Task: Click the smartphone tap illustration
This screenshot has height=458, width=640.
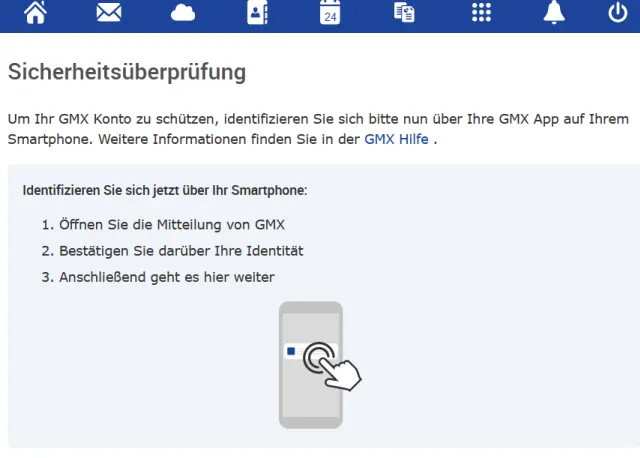Action: point(320,365)
